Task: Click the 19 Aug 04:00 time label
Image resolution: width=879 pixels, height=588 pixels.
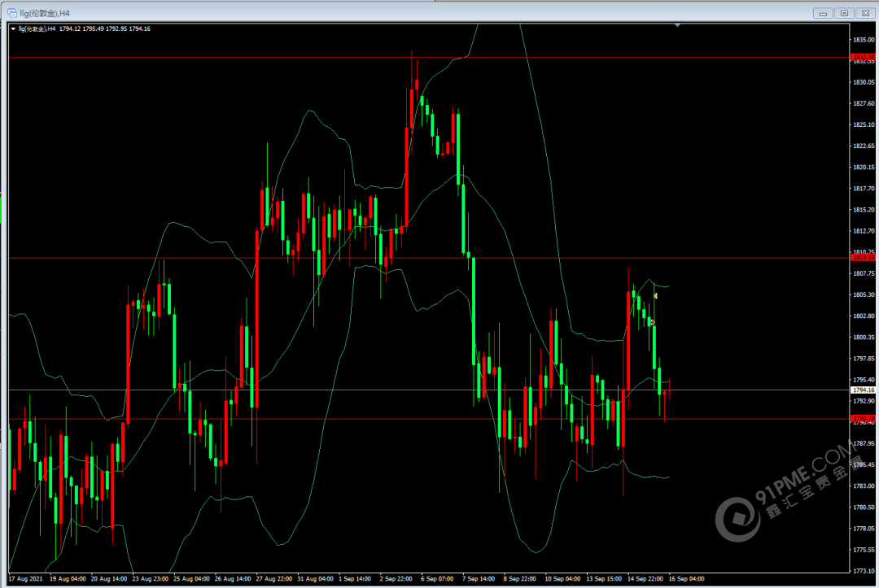Action: coord(68,579)
